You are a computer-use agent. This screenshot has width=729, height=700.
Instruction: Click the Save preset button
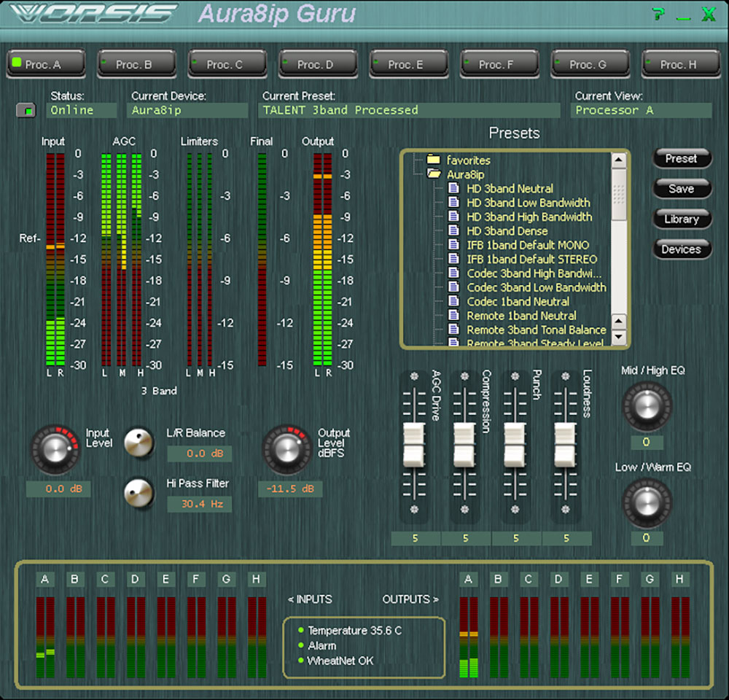point(682,189)
